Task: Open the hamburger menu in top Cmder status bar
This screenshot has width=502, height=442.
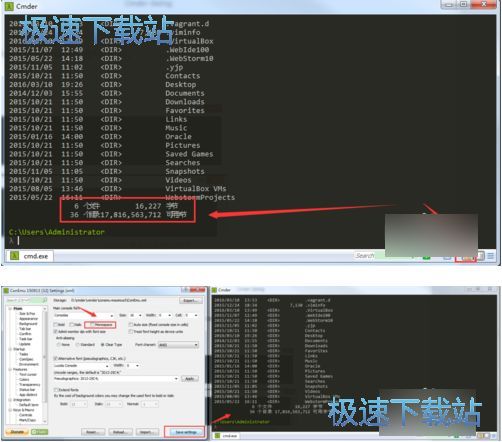Action: tap(491, 256)
